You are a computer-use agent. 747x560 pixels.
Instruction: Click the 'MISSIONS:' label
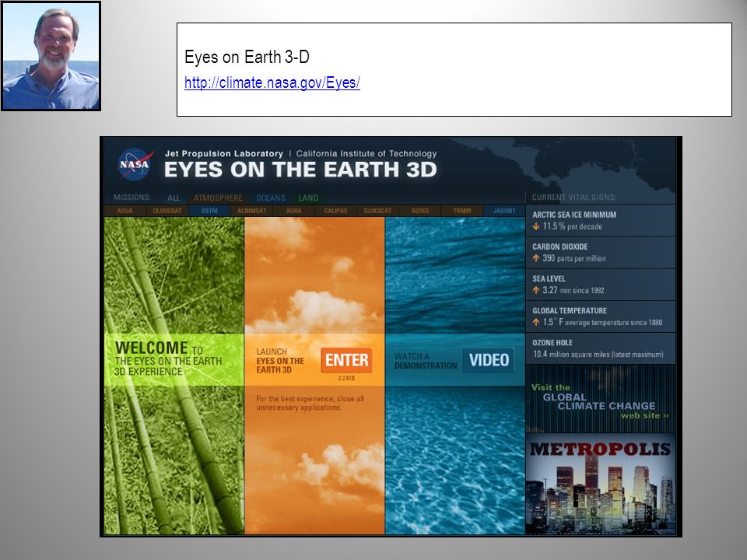pyautogui.click(x=132, y=197)
